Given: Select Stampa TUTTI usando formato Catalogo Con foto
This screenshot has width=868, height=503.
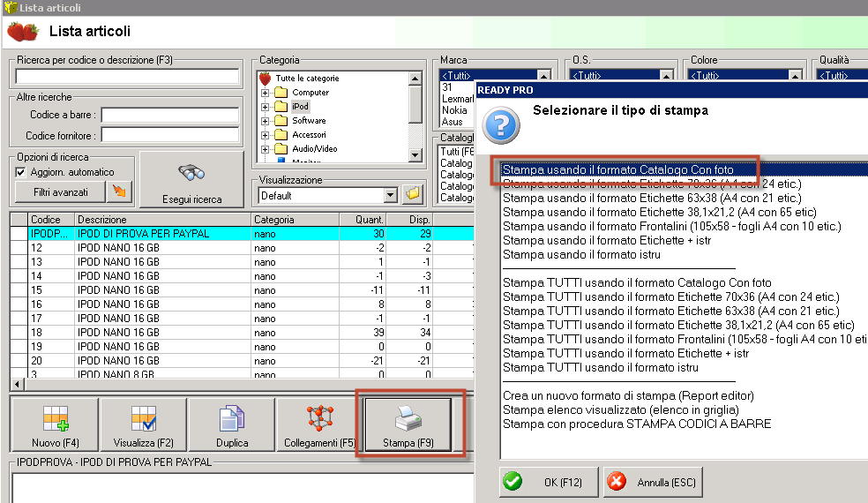Looking at the screenshot, I should 637,282.
